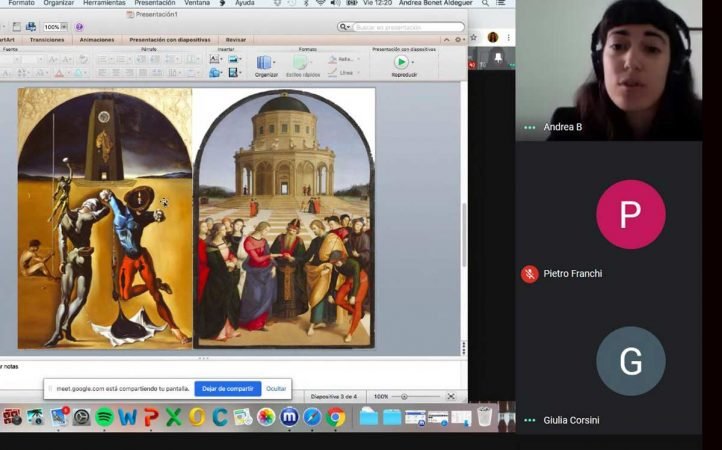722x450 pixels.
Task: Open the Herramientas menu
Action: coord(105,3)
